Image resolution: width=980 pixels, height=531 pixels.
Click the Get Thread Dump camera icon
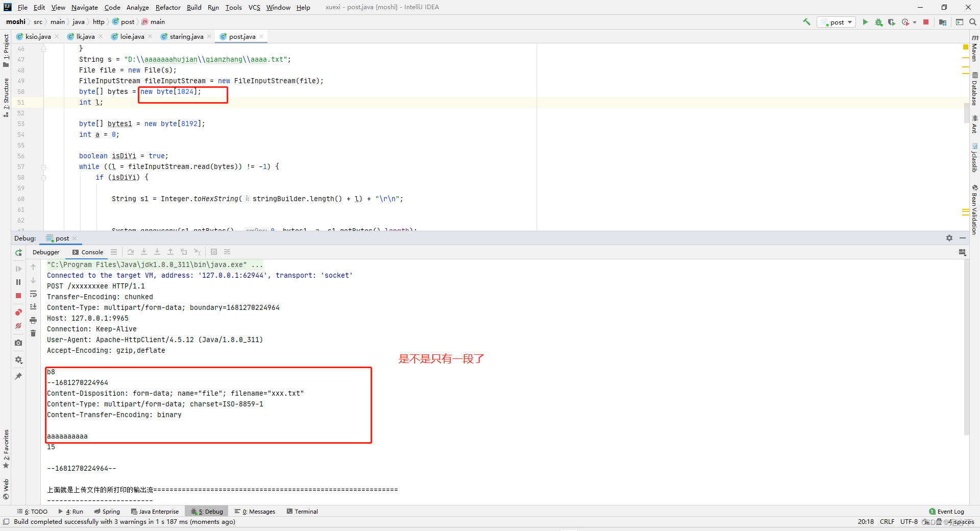click(18, 343)
